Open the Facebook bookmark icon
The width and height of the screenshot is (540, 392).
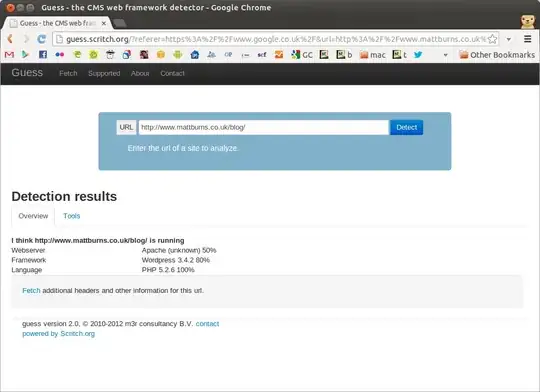43,54
